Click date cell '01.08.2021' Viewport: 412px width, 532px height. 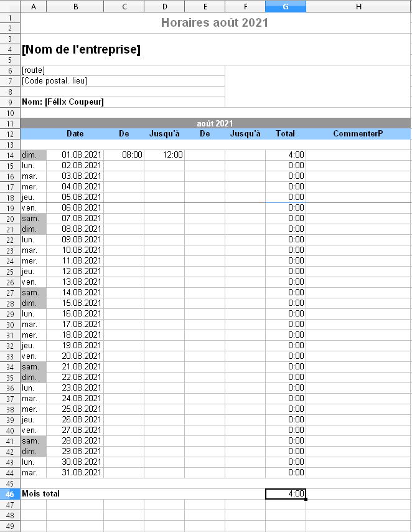click(75, 155)
